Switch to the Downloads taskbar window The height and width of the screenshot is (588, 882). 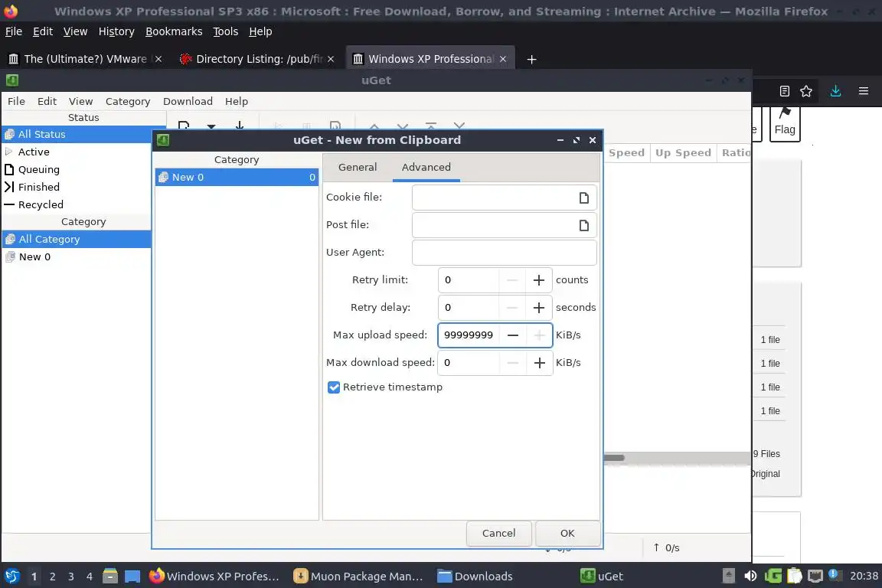point(475,576)
